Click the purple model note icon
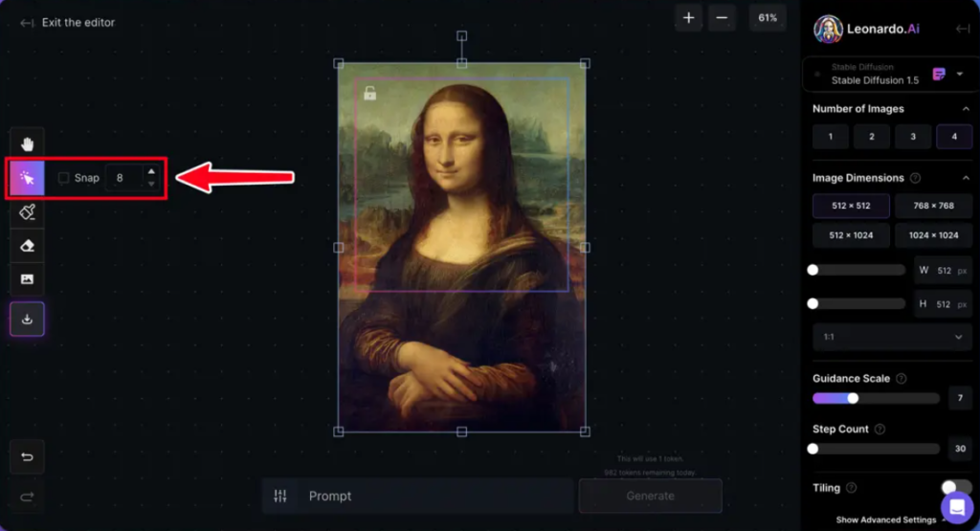The width and height of the screenshot is (980, 531). click(x=939, y=75)
